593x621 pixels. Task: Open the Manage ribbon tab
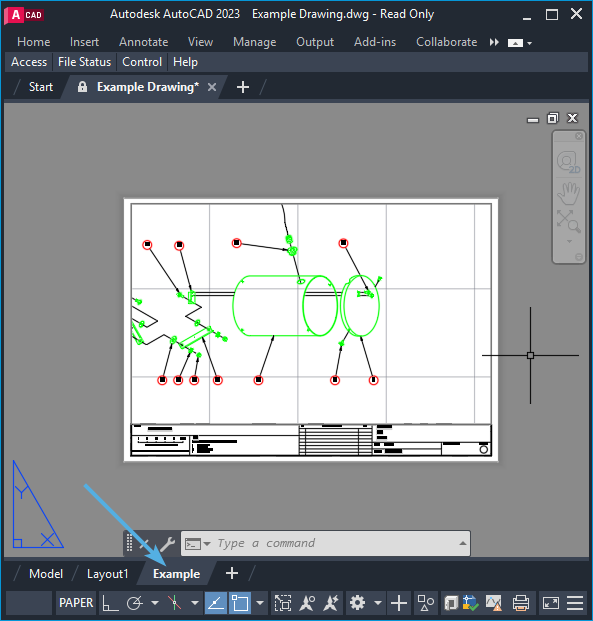pos(255,42)
